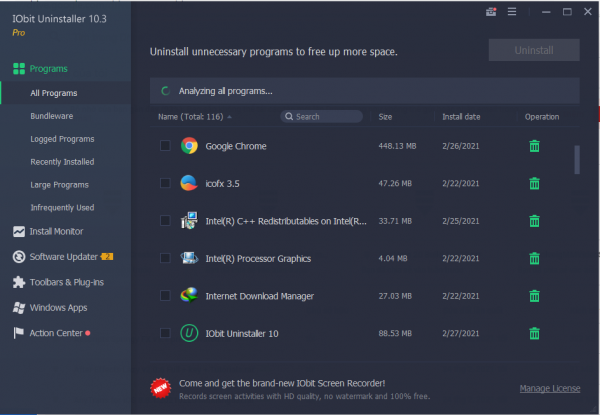Click trash icon for IObit Uninstaller 10
Viewport: 600px width, 415px height.
click(x=535, y=333)
